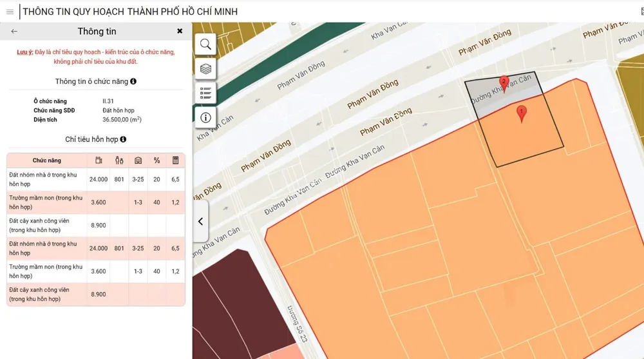
Task: Click the map information tool button
Action: (205, 117)
